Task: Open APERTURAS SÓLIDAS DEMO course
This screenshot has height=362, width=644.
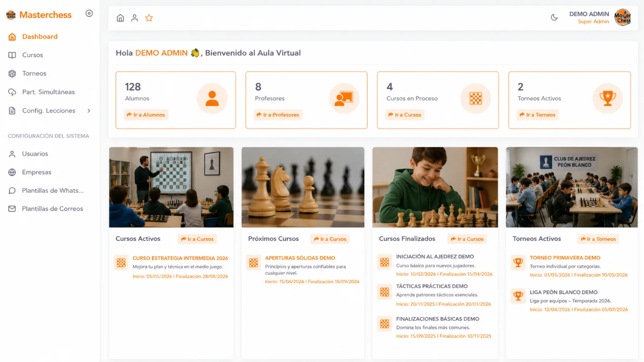Action: click(300, 258)
